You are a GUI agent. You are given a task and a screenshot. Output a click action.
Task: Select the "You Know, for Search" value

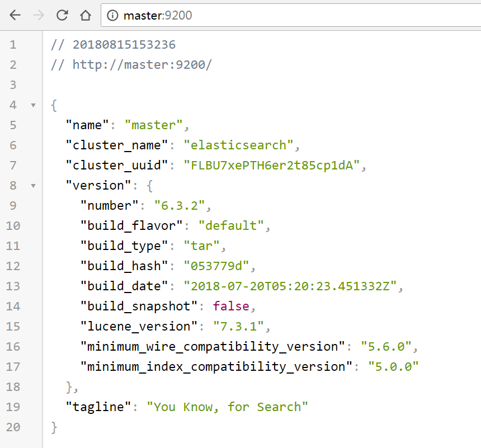pyautogui.click(x=227, y=407)
